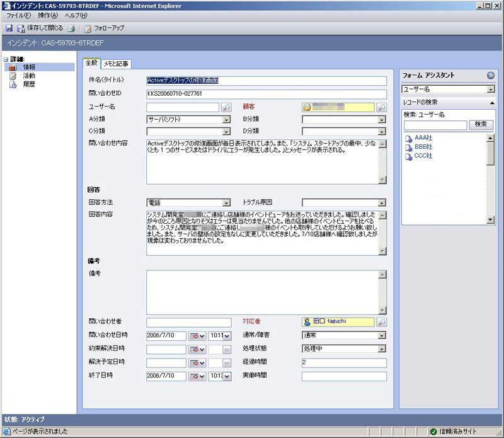Image resolution: width=504 pixels, height=438 pixels.
Task: Click the 保存して閉じる button
Action: 40,28
